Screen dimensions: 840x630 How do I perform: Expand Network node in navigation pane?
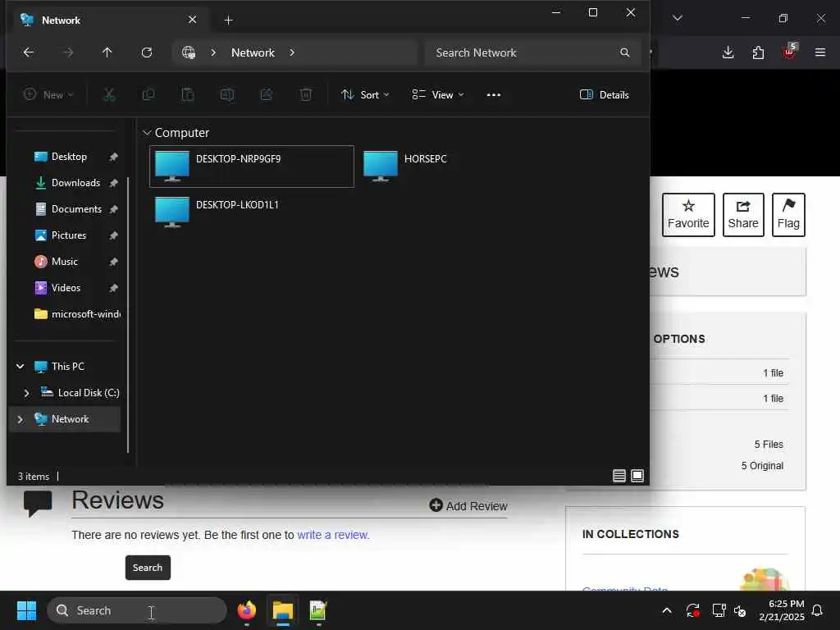coord(20,419)
